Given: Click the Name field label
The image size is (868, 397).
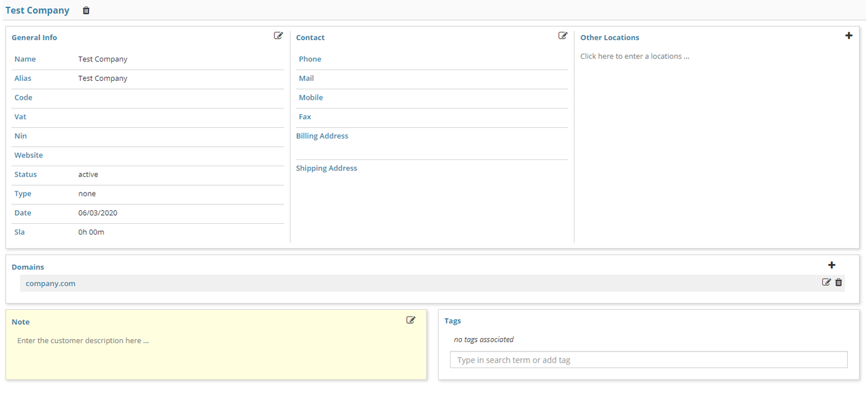Looking at the screenshot, I should point(25,59).
